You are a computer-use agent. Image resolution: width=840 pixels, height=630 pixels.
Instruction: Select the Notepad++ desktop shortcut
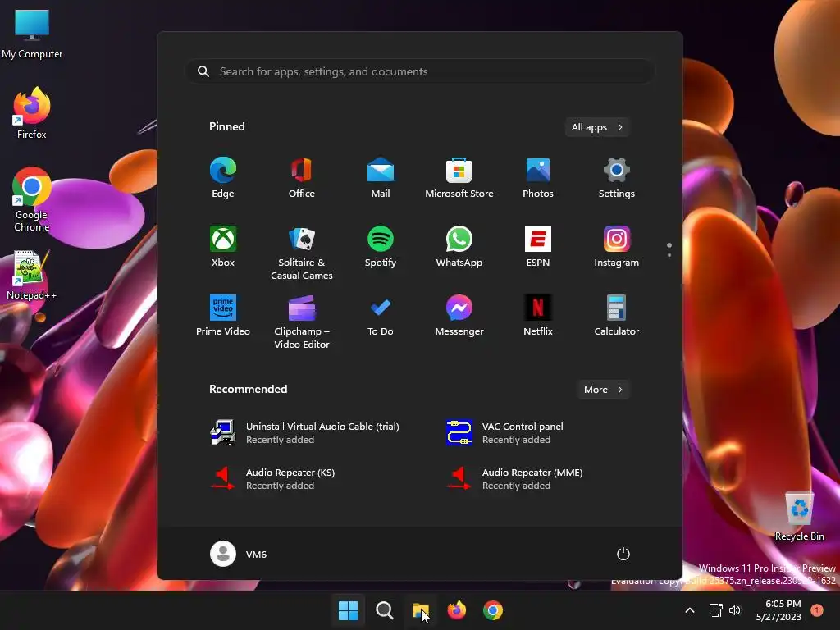coord(32,276)
